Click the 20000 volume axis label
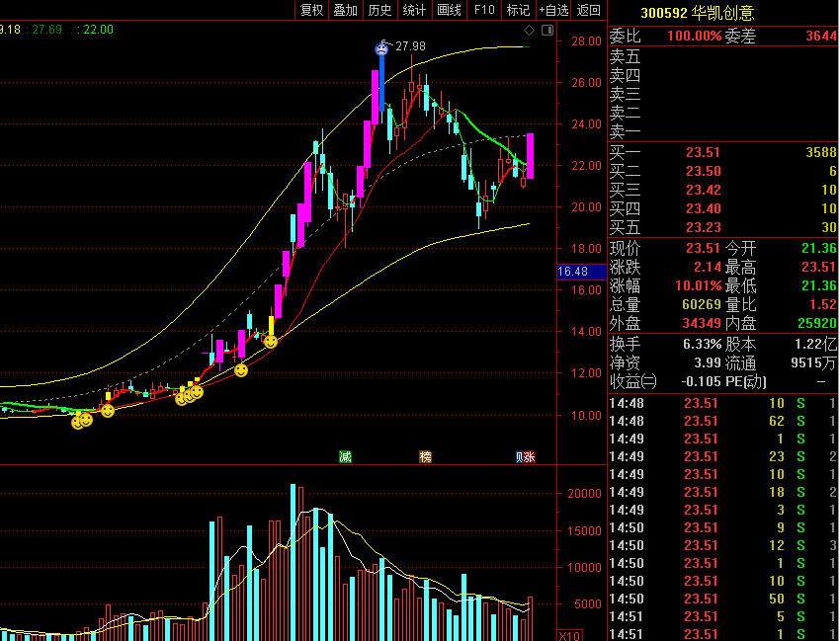This screenshot has width=840, height=641. coord(584,494)
